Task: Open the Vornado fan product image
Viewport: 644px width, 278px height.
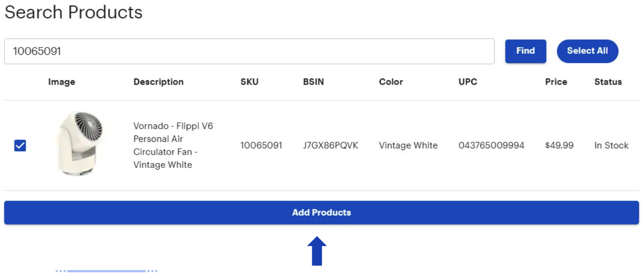Action: 81,144
